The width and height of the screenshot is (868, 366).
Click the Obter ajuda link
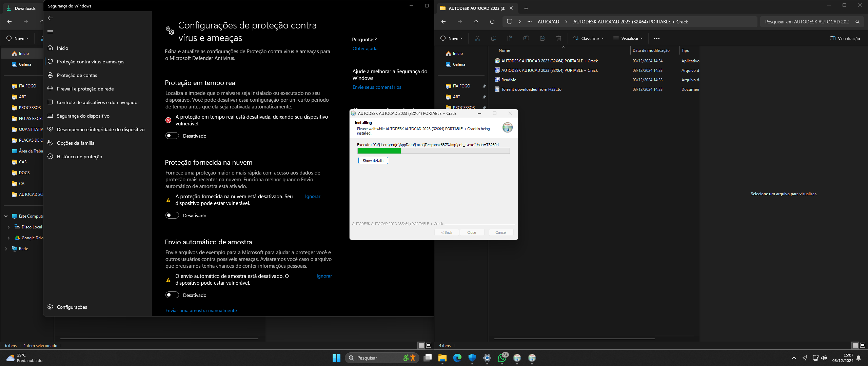click(365, 48)
